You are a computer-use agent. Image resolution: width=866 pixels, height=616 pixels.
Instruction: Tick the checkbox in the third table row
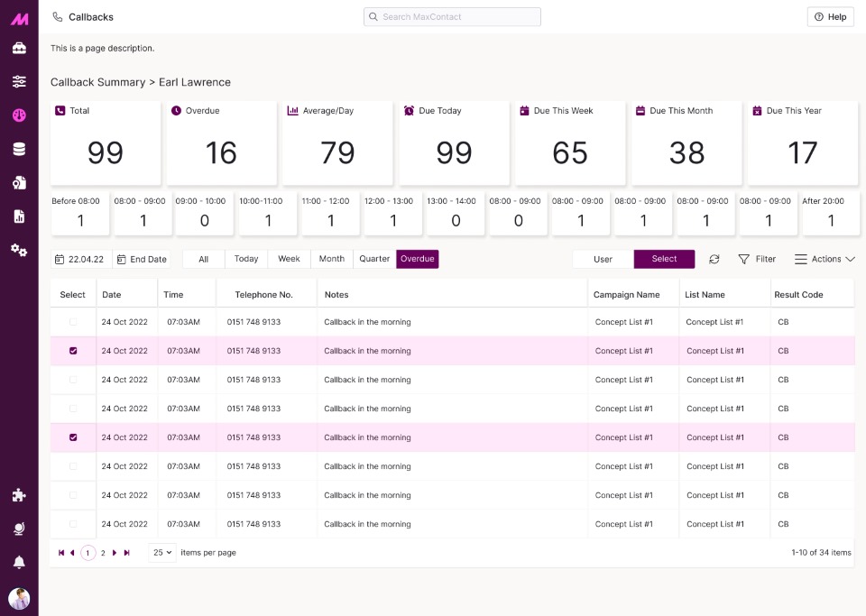tap(73, 380)
